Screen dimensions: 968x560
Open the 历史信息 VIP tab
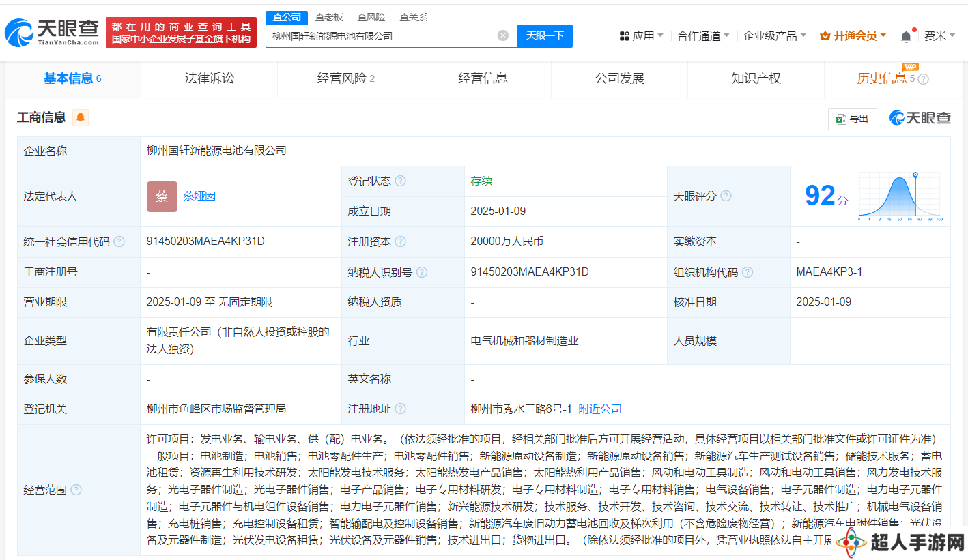(893, 78)
